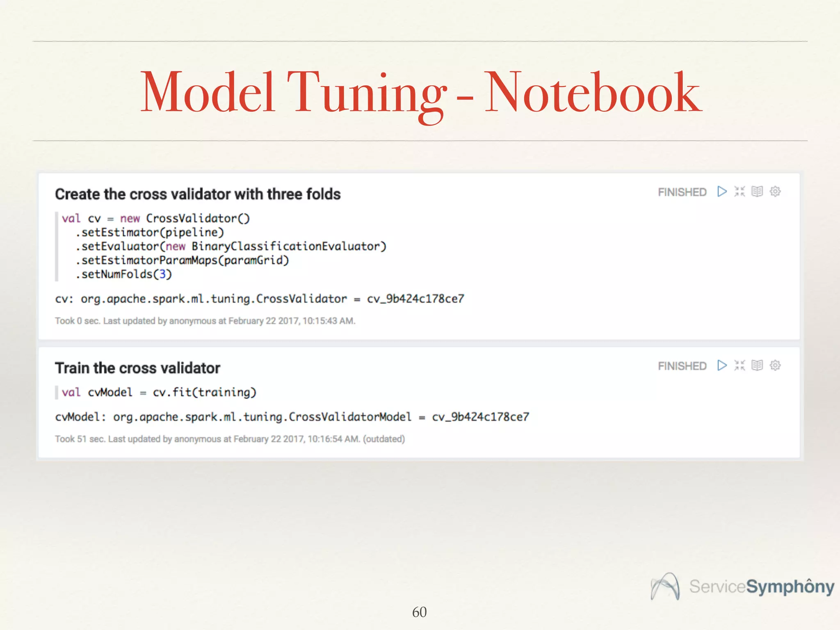Viewport: 840px width, 630px height.
Task: Click the cvModel CrossValidatorModel output line
Action: coord(292,417)
